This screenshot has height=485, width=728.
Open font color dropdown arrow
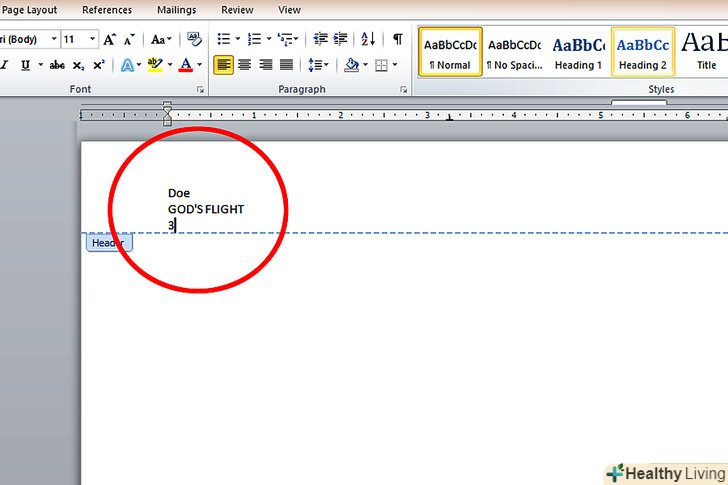point(200,65)
